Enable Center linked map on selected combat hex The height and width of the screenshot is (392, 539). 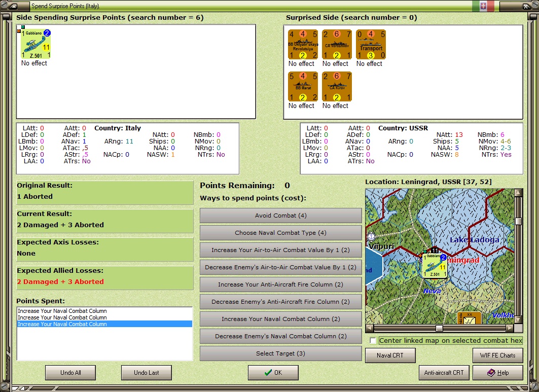pos(373,340)
